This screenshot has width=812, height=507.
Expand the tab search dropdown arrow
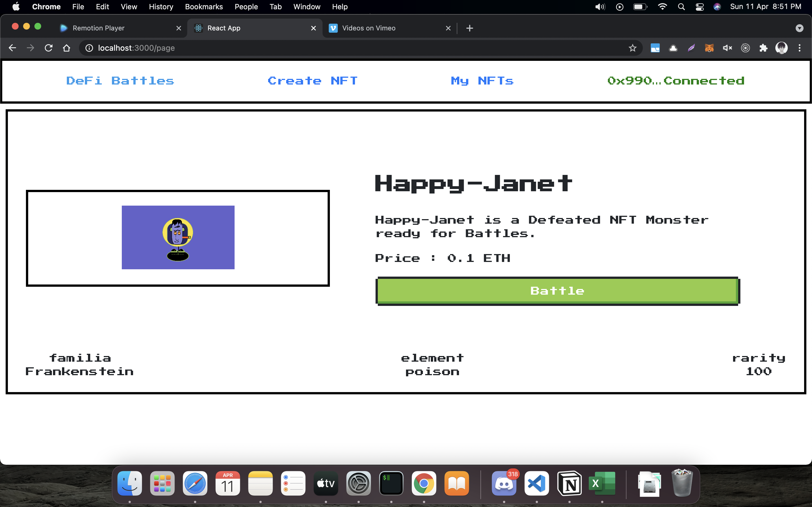(x=799, y=28)
